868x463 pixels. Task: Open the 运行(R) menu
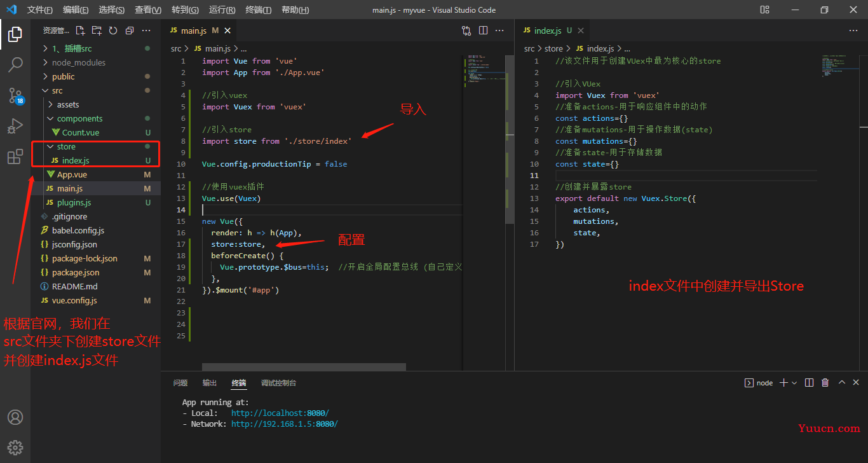(x=222, y=10)
